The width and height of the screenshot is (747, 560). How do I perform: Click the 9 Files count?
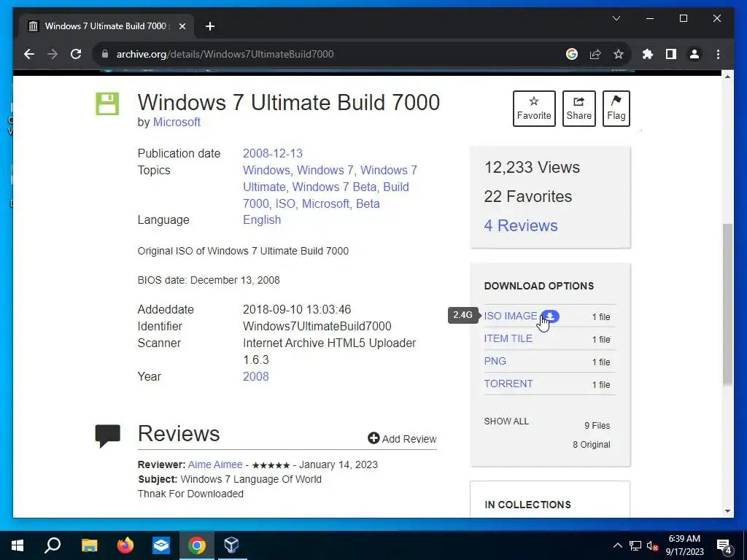(x=597, y=426)
